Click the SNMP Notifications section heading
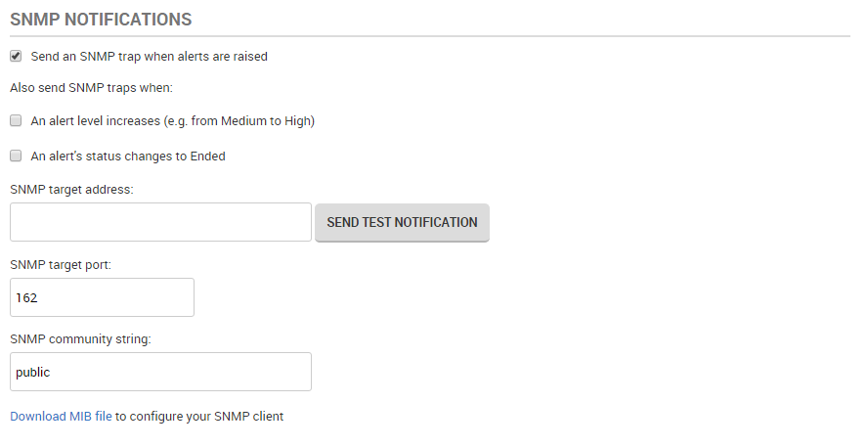868x447 pixels. 101,19
